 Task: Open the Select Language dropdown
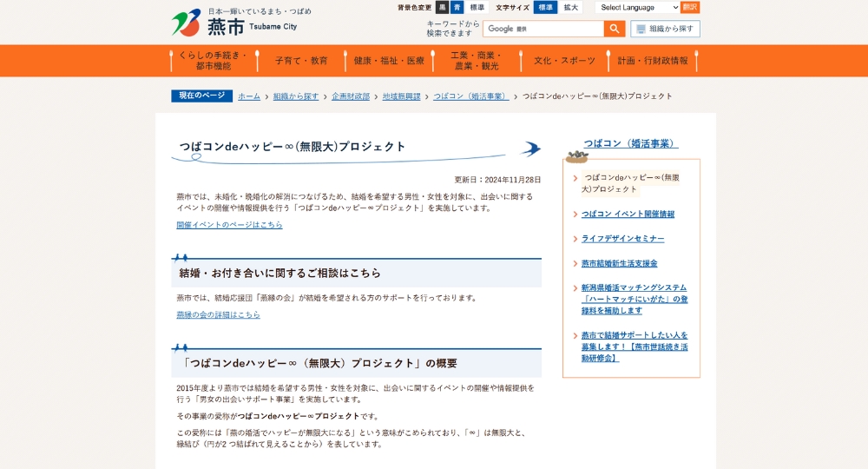click(639, 7)
